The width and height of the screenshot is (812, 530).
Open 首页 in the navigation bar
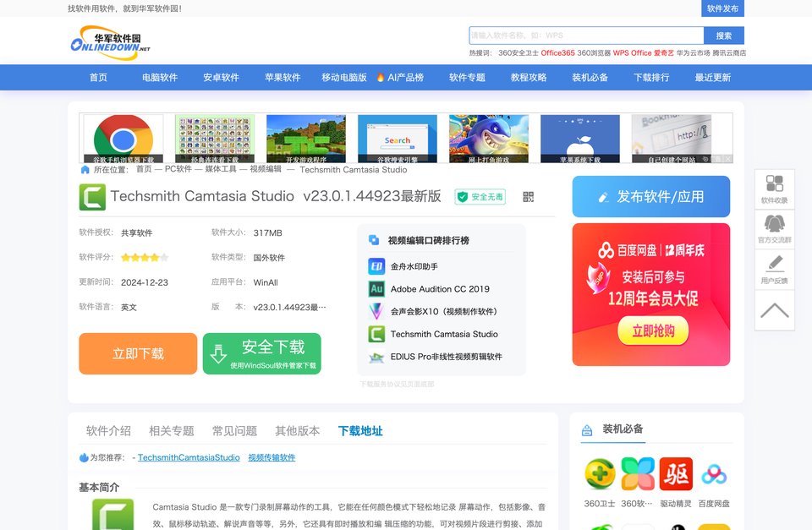(x=98, y=77)
